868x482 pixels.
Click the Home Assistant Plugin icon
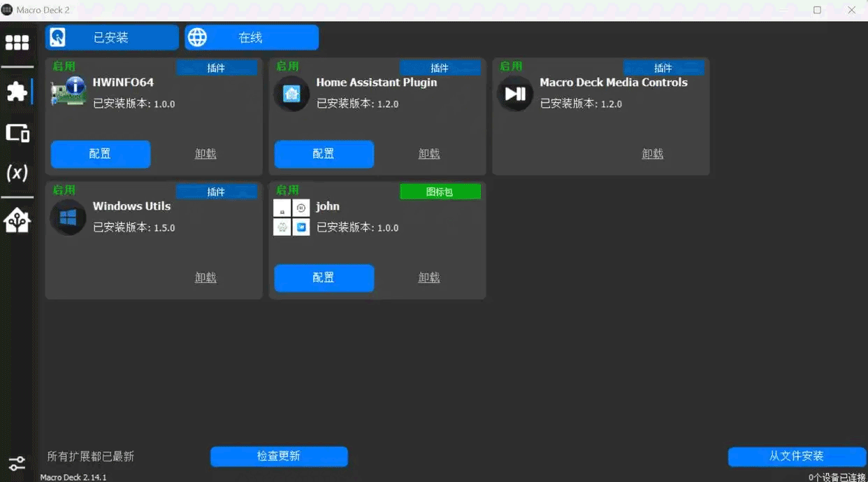291,93
